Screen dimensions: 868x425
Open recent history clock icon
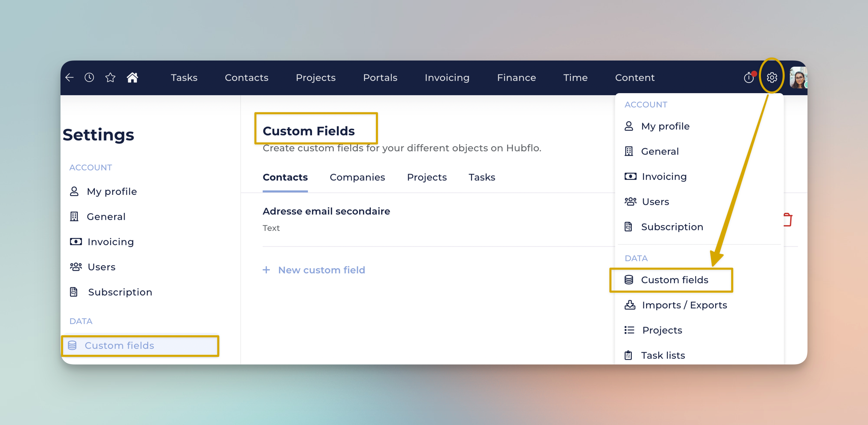89,78
